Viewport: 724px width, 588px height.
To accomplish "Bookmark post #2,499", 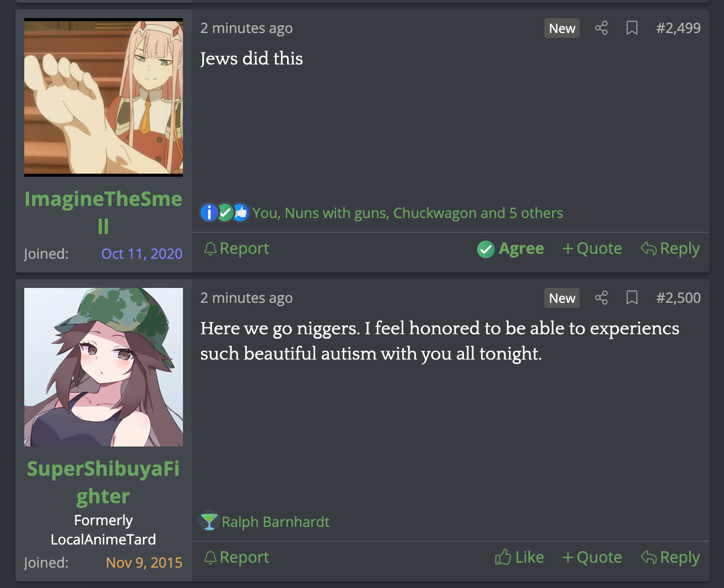I will tap(632, 28).
